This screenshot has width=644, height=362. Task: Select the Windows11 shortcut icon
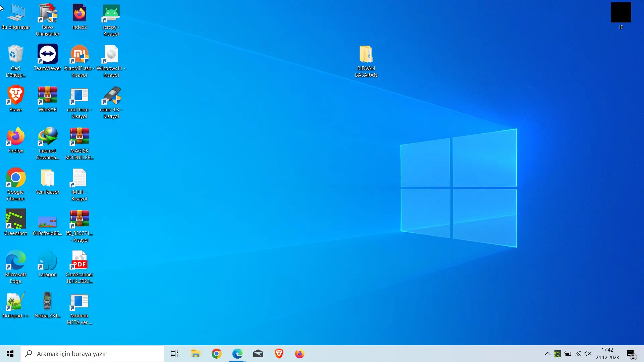(111, 61)
